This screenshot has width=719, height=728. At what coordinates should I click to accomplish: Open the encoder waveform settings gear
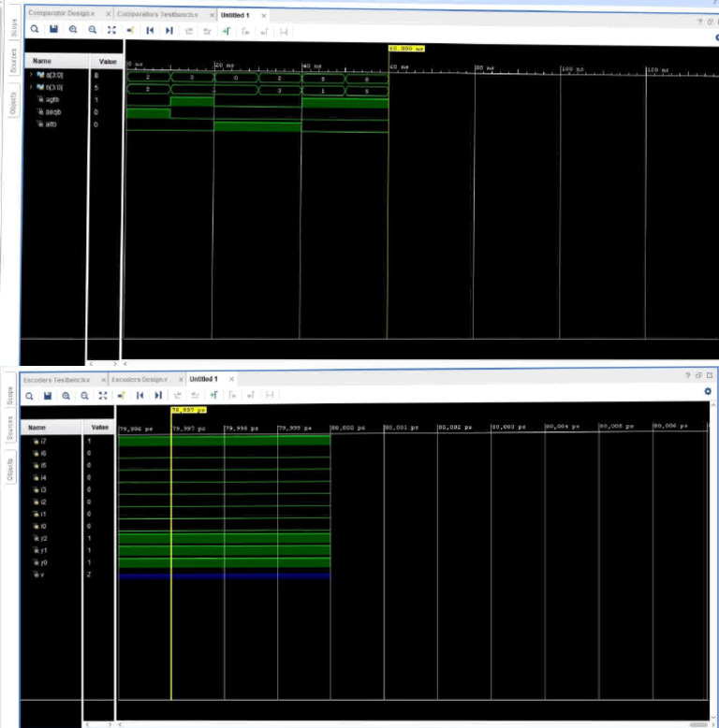point(708,391)
